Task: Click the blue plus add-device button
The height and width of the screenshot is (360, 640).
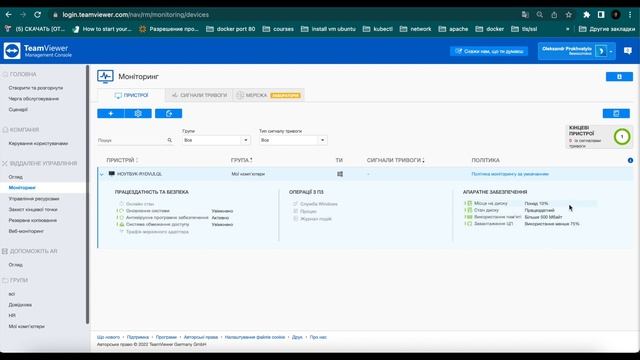Action: tap(111, 113)
